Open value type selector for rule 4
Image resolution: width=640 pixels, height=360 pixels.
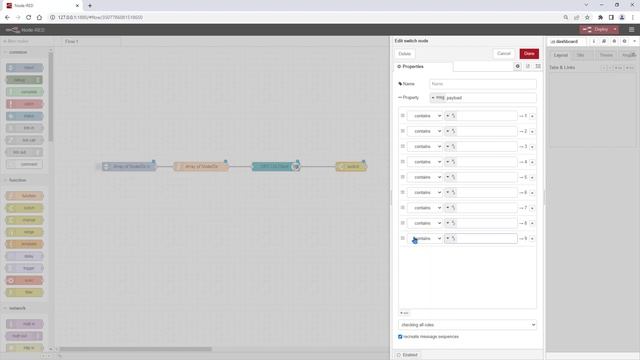(450, 162)
